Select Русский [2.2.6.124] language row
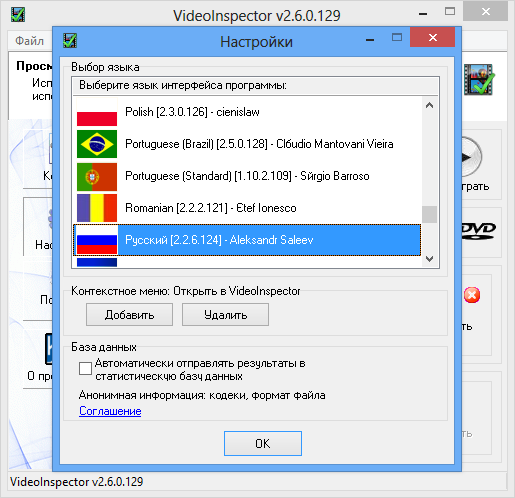This screenshot has height=498, width=515. coord(247,240)
